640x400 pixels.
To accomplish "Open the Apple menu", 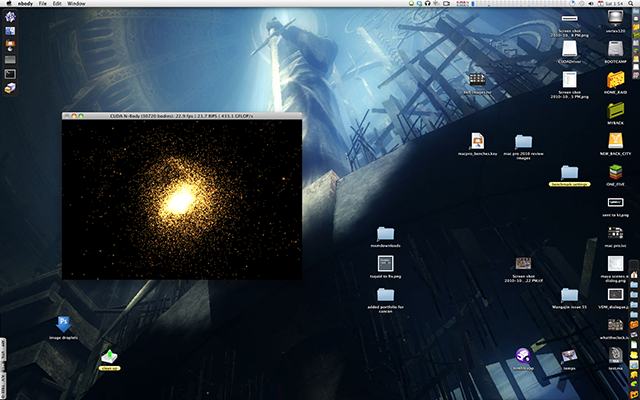I will (9, 3).
